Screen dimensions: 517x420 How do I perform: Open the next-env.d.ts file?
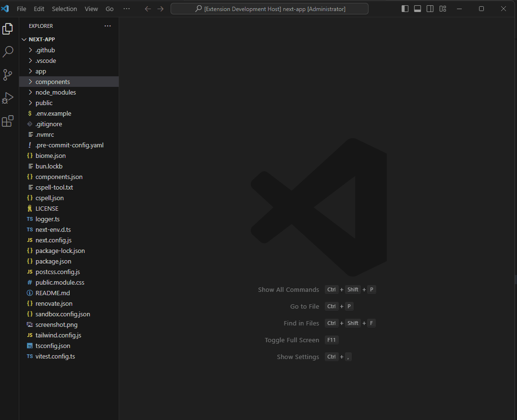[x=69, y=229]
